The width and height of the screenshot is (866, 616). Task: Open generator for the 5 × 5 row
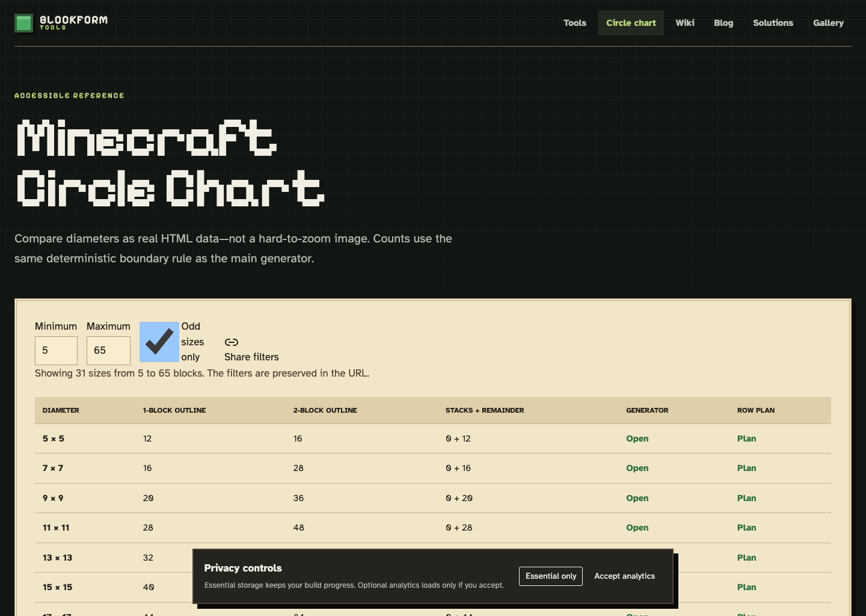pos(637,439)
